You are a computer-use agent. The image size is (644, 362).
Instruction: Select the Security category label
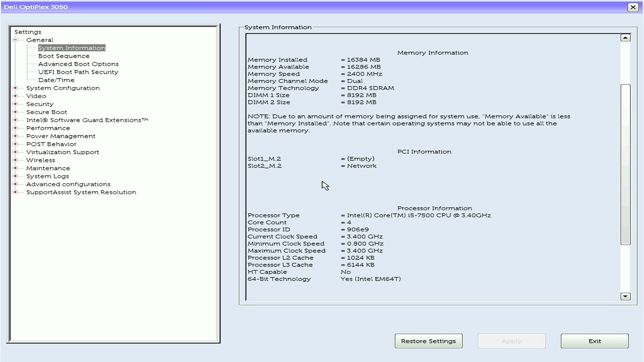coord(40,104)
